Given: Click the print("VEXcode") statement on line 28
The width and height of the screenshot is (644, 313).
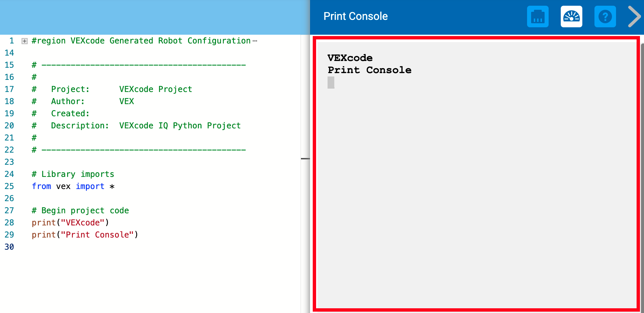Looking at the screenshot, I should click(x=70, y=222).
